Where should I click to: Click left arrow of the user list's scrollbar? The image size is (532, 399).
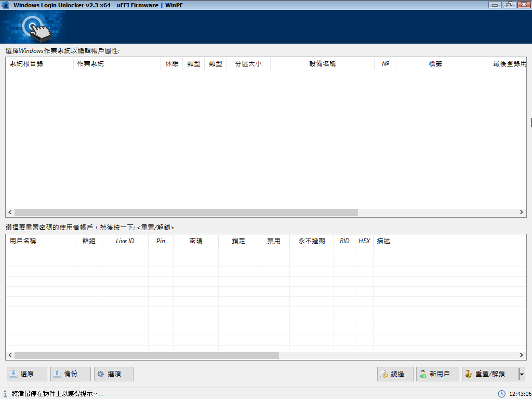10,355
